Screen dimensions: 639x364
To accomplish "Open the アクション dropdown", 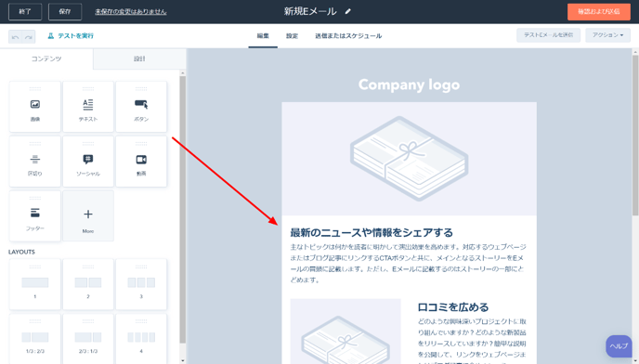I will pyautogui.click(x=607, y=35).
